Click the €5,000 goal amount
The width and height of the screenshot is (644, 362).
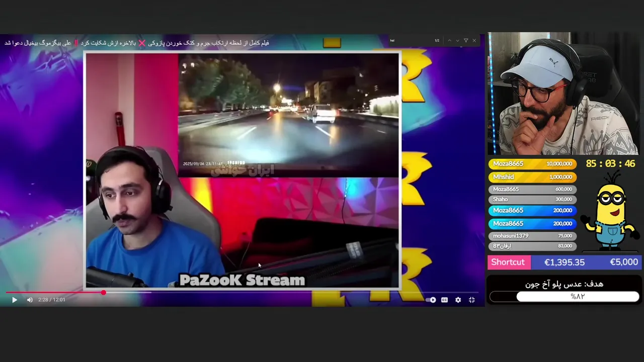tap(624, 262)
